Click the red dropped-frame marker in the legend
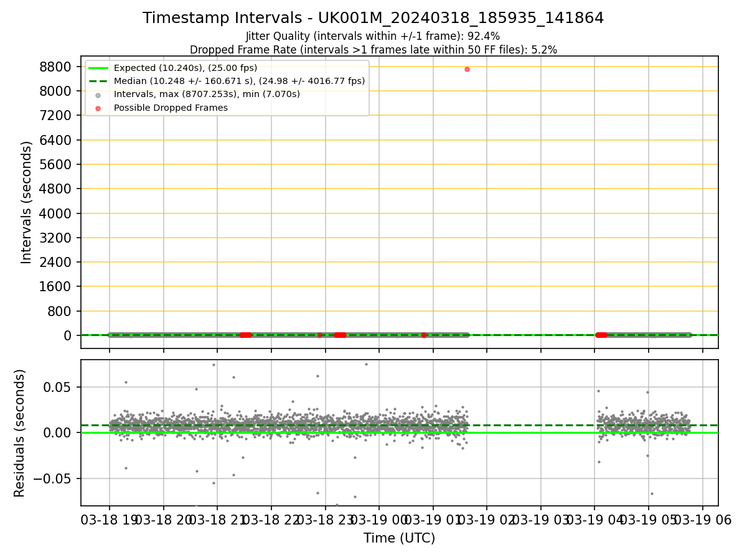 [98, 108]
